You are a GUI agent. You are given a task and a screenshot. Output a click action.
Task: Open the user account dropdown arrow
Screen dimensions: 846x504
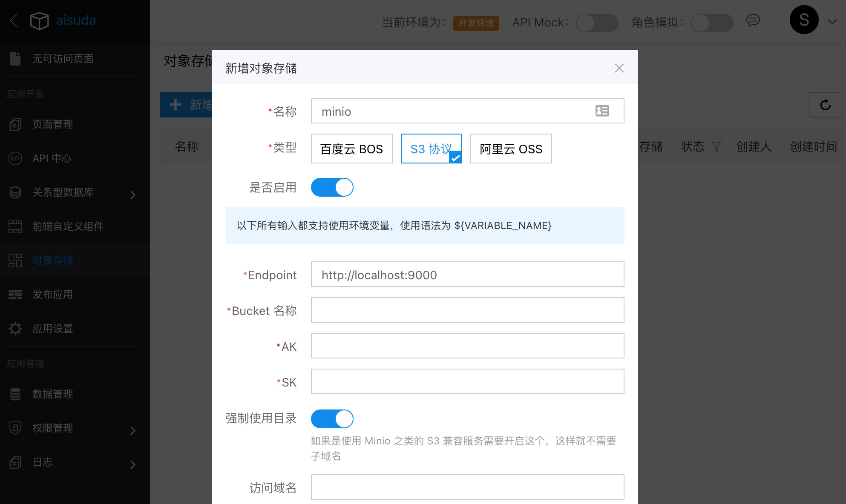(x=832, y=22)
